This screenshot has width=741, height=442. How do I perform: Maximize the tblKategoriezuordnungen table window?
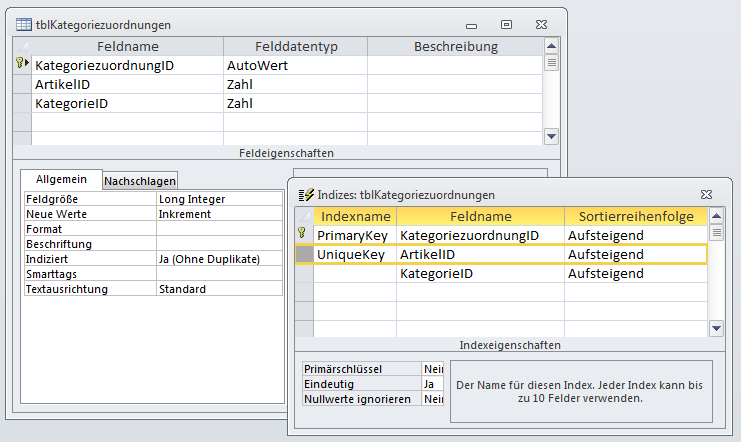pos(507,23)
